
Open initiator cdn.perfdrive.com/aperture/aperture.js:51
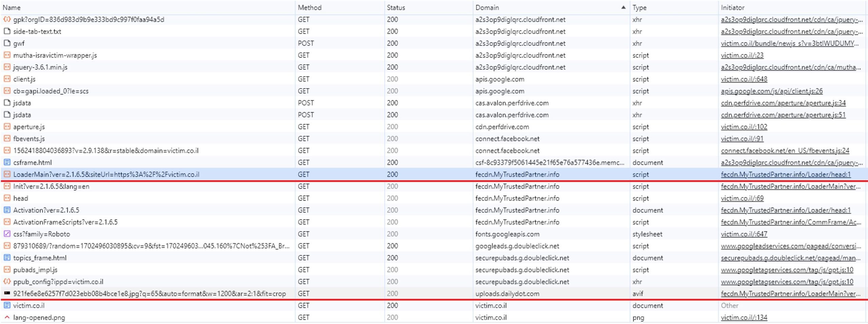(783, 115)
